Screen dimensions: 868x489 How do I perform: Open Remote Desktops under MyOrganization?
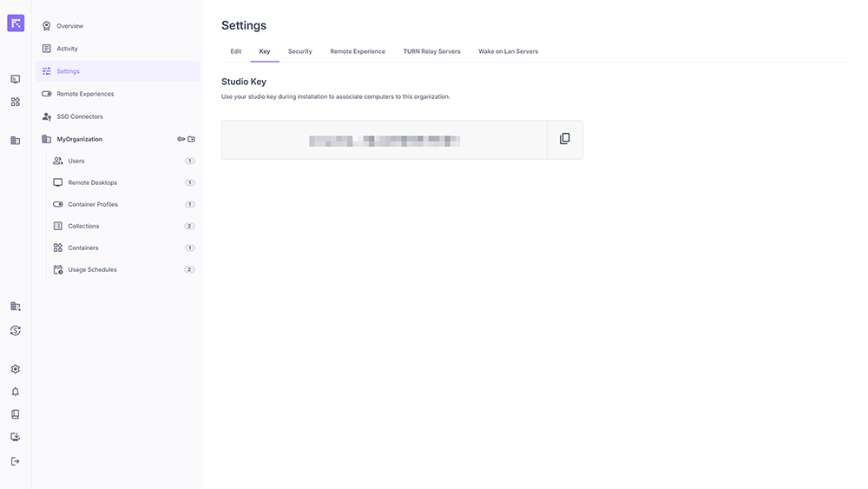click(x=92, y=182)
